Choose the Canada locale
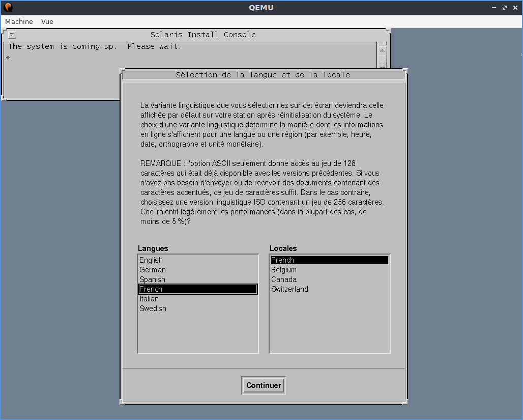The height and width of the screenshot is (420, 523). click(x=330, y=279)
